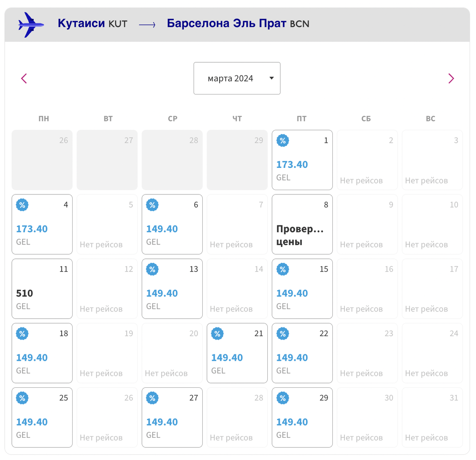Choose March 13 flight for 149.40 GEL
Screen dimensions: 476x460
[172, 289]
